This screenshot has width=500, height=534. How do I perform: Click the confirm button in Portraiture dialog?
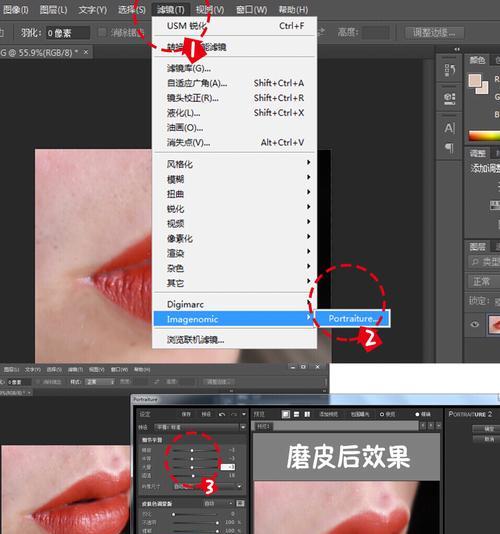(x=486, y=429)
